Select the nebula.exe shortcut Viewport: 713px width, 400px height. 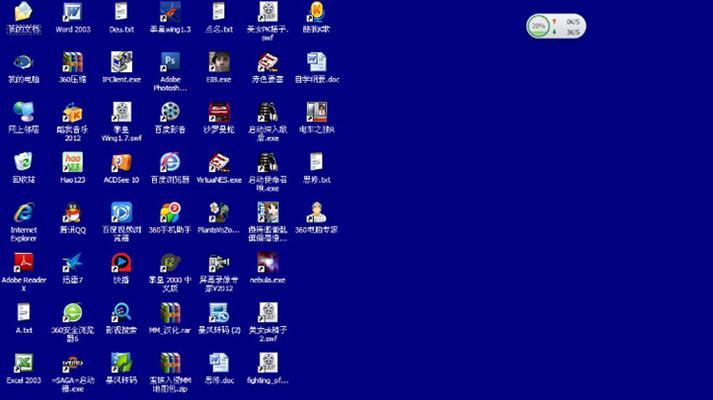(x=268, y=263)
